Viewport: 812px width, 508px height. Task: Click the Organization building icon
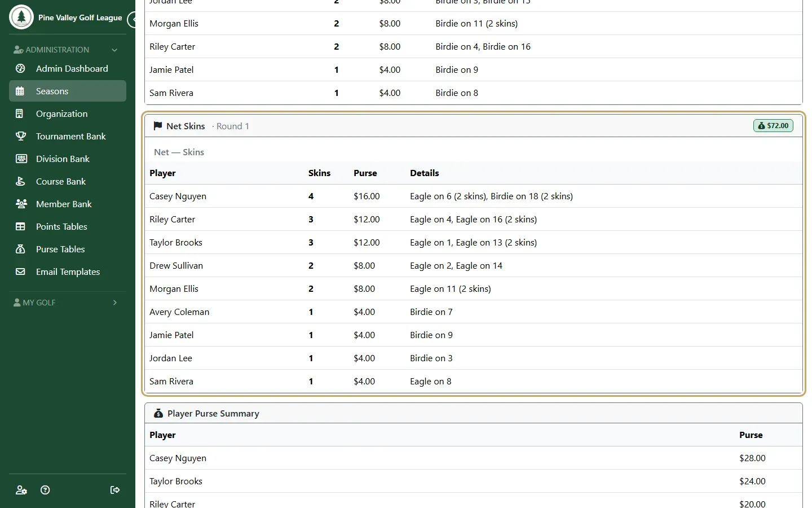[20, 113]
